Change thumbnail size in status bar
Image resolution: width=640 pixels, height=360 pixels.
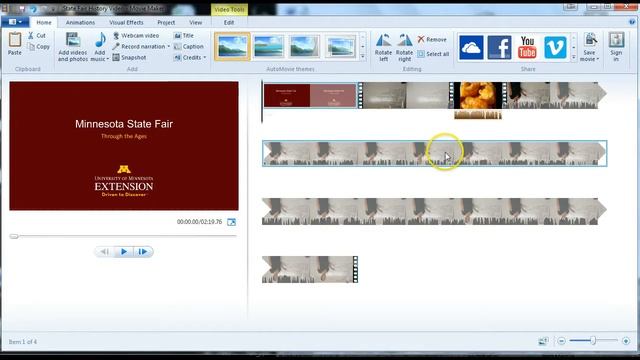tap(543, 341)
